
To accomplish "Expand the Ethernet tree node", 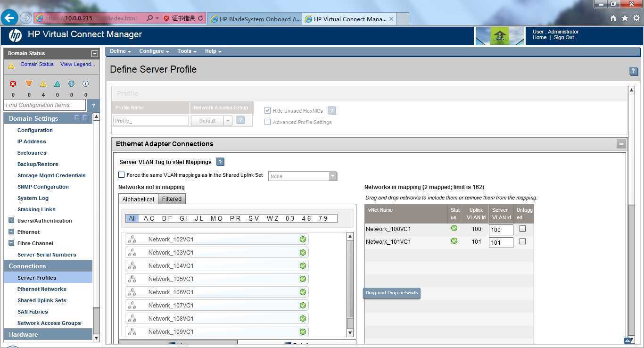I will pos(11,232).
